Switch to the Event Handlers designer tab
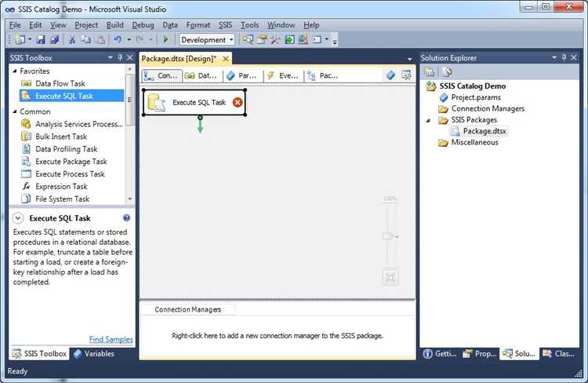 click(283, 75)
